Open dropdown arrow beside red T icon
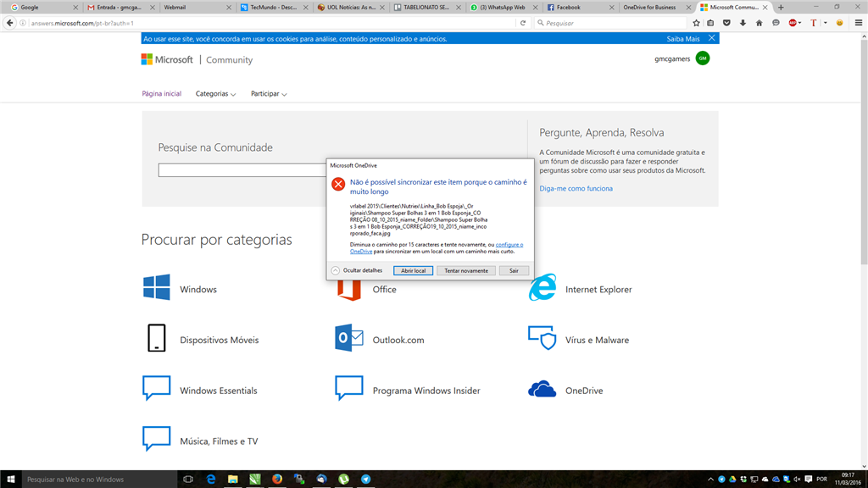The height and width of the screenshot is (488, 868). click(x=825, y=23)
